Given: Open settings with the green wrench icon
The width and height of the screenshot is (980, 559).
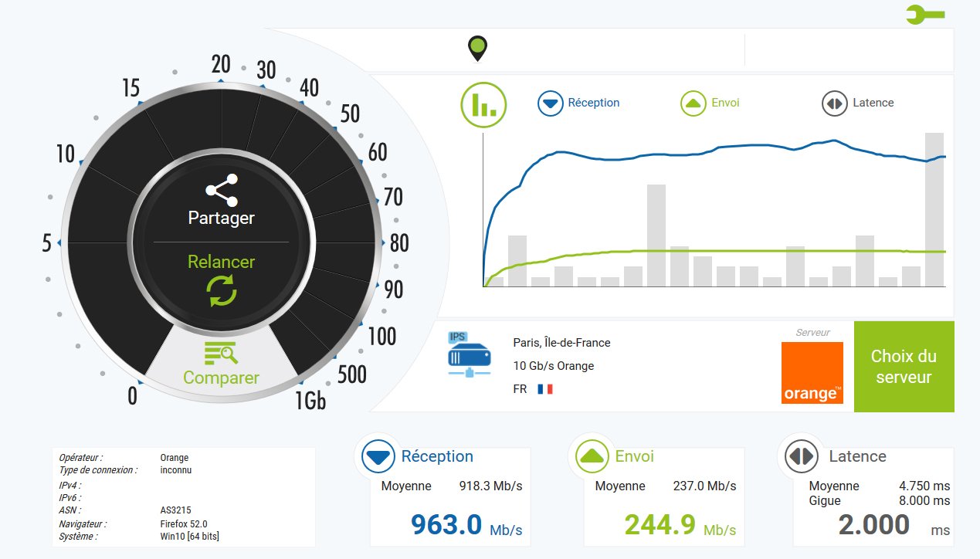Looking at the screenshot, I should tap(924, 14).
